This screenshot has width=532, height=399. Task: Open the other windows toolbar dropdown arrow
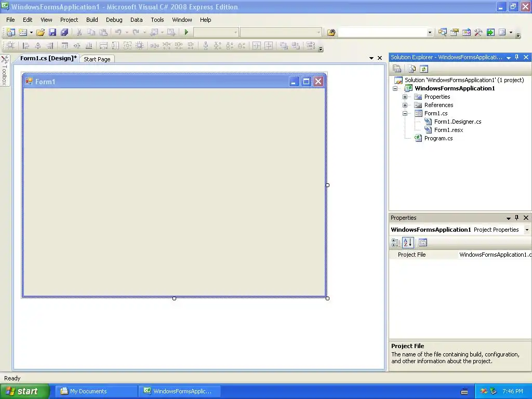(x=511, y=32)
